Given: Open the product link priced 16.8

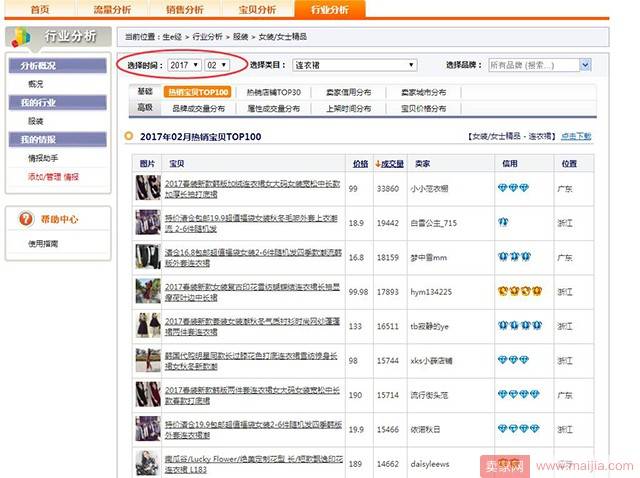Looking at the screenshot, I should point(253,258).
